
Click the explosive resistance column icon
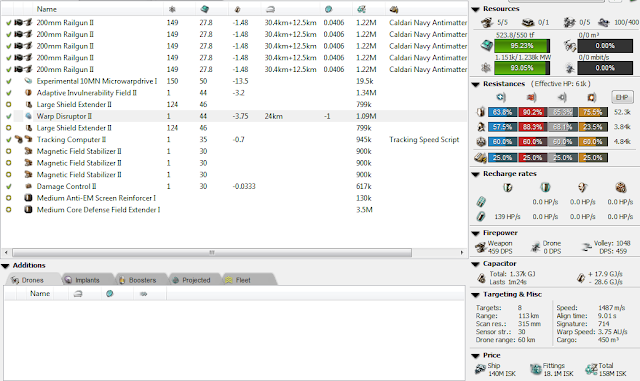tap(591, 97)
